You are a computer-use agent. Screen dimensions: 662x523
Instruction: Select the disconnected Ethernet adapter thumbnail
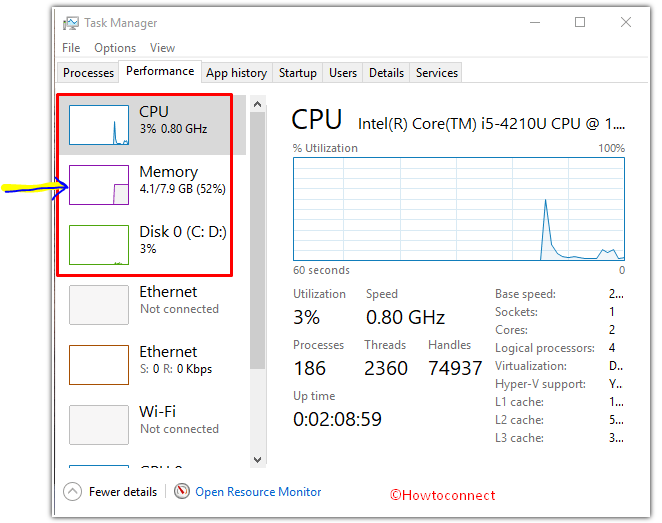pyautogui.click(x=99, y=305)
